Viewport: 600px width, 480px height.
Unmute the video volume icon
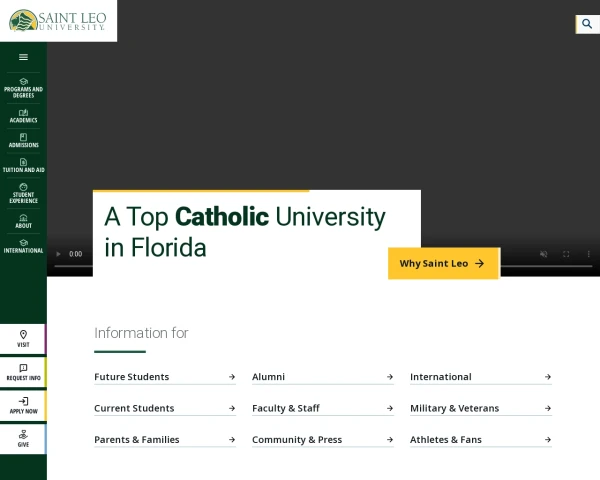543,254
